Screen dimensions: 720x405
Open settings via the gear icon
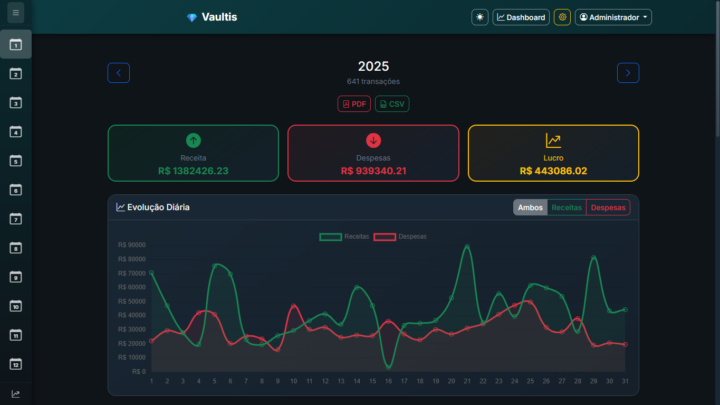[x=562, y=17]
